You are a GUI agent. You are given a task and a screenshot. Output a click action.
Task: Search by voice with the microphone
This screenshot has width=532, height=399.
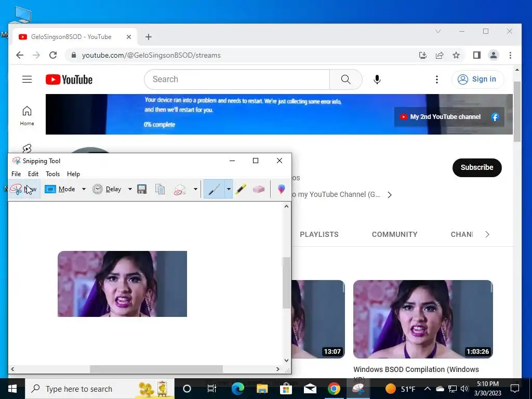[377, 79]
